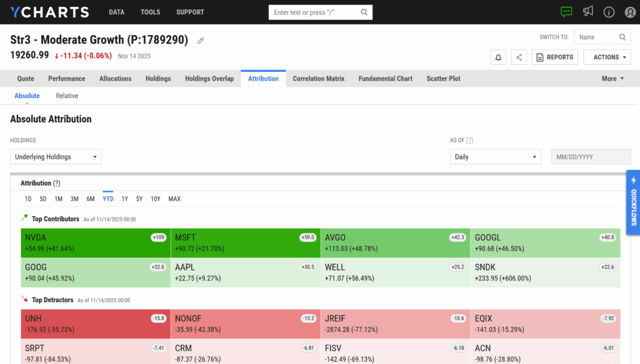Screen dimensions: 640x364
Task: Click the pencil edit portfolio name icon
Action: pyautogui.click(x=201, y=41)
